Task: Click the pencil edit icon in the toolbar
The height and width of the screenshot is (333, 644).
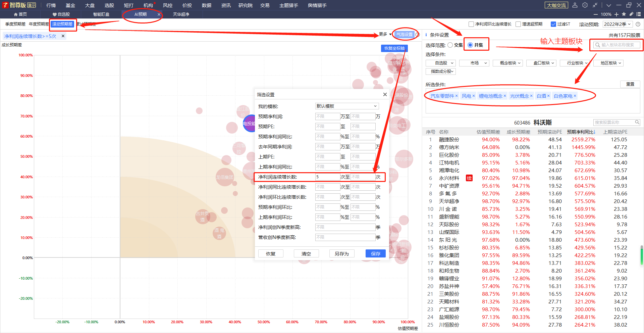Action: tap(631, 14)
